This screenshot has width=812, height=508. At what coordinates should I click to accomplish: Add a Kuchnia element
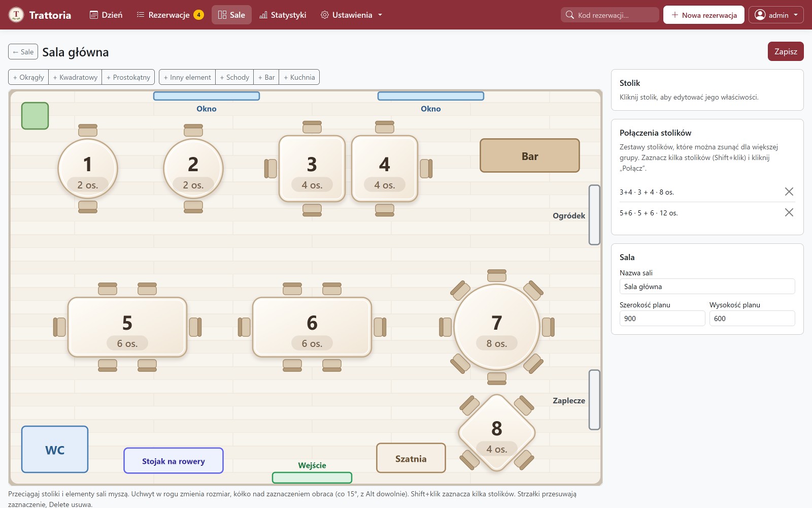[x=299, y=77]
